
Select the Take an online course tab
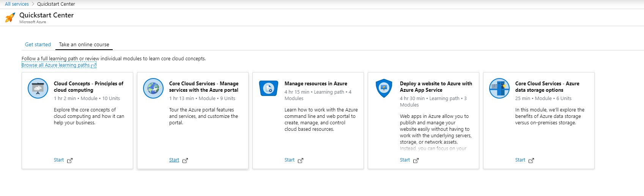coord(84,44)
